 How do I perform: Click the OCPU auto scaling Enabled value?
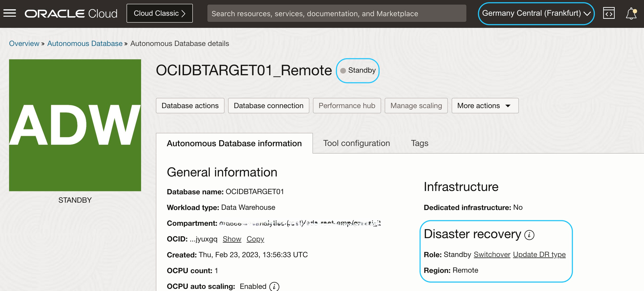tap(253, 286)
